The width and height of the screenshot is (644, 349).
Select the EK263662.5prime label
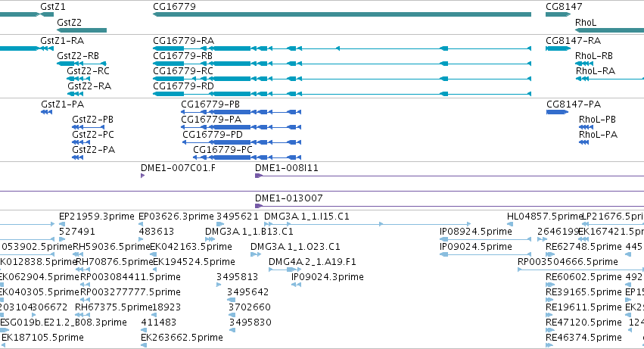coord(182,338)
